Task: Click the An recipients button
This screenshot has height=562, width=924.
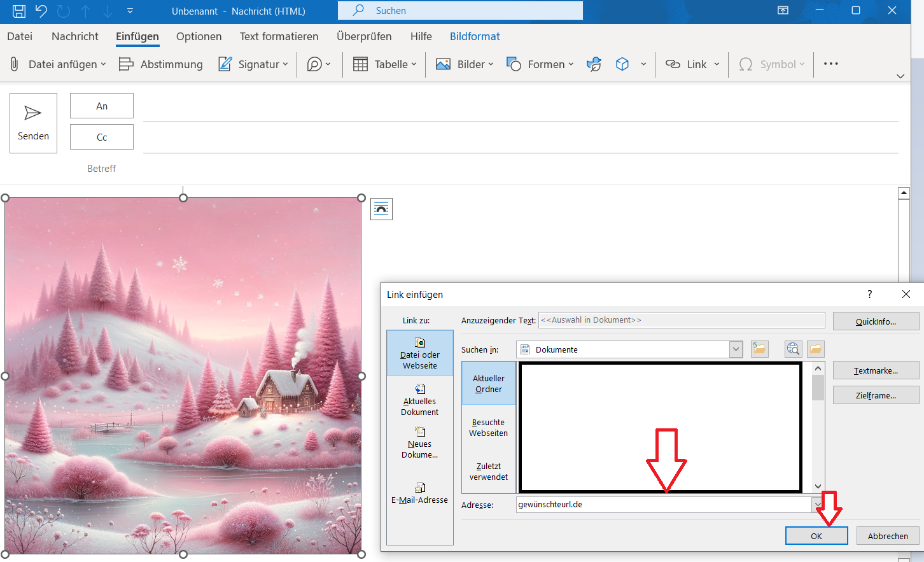Action: coord(102,106)
